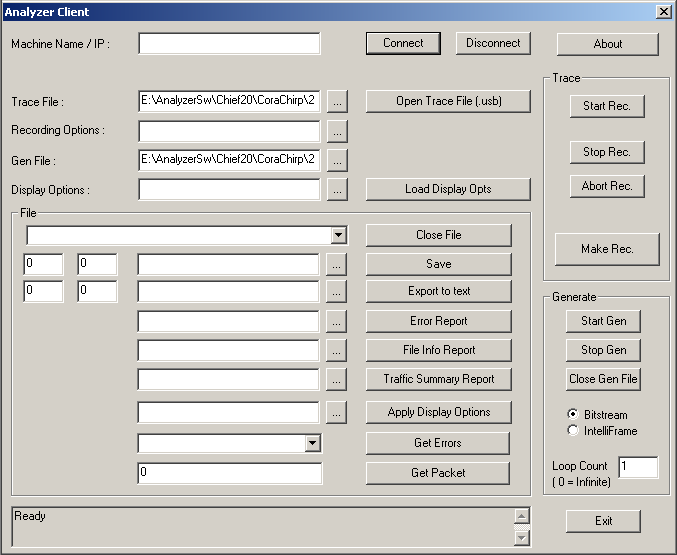This screenshot has height=555, width=677.
Task: Click status log scrollbar up arrow
Action: 522,516
